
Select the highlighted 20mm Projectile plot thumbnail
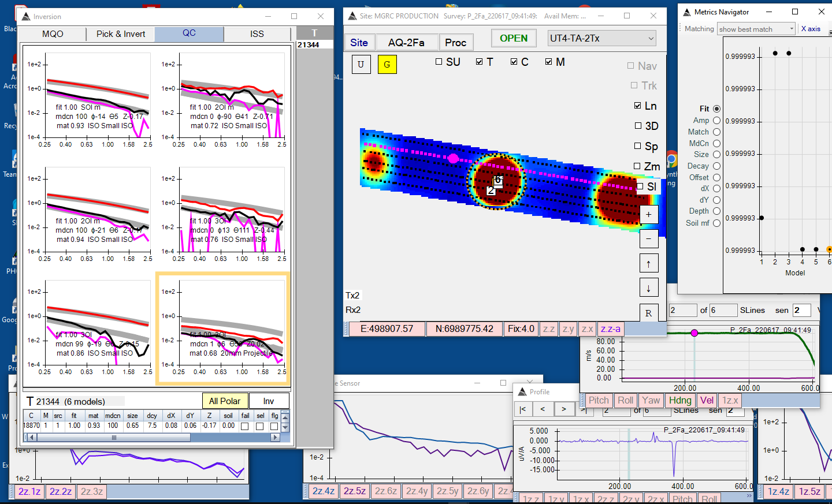click(x=223, y=328)
